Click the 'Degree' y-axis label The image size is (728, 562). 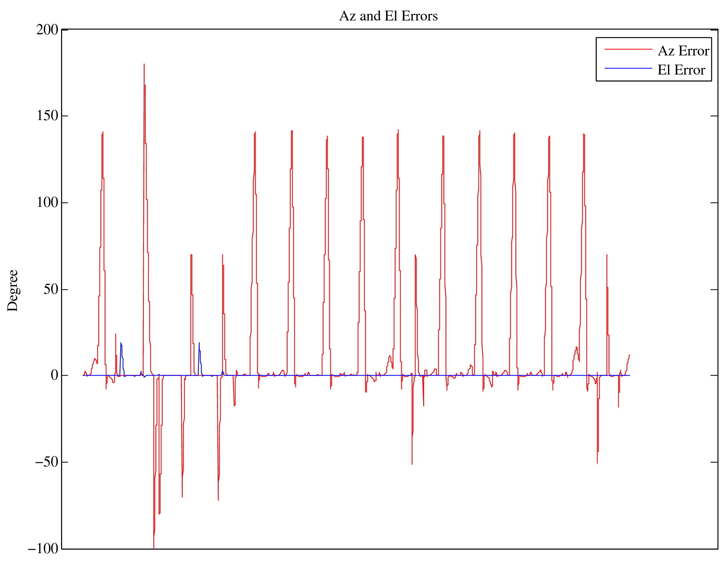click(x=13, y=291)
